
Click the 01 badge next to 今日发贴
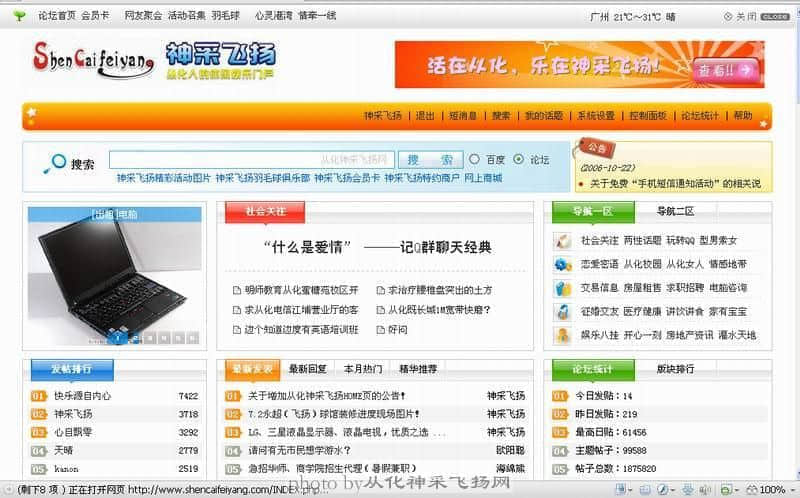(560, 396)
